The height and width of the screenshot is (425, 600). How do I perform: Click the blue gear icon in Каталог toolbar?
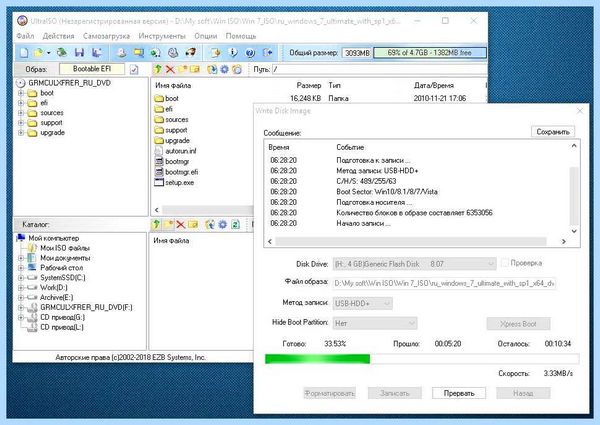tap(222, 225)
